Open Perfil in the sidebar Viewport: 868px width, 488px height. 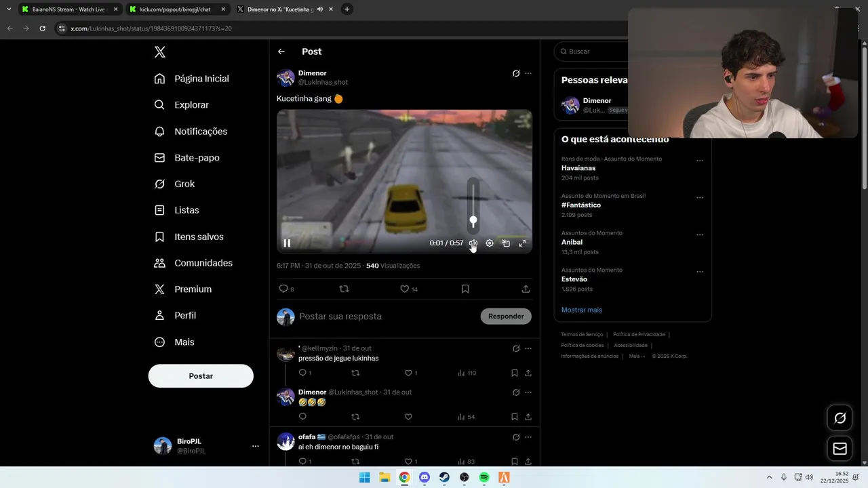pyautogui.click(x=175, y=316)
